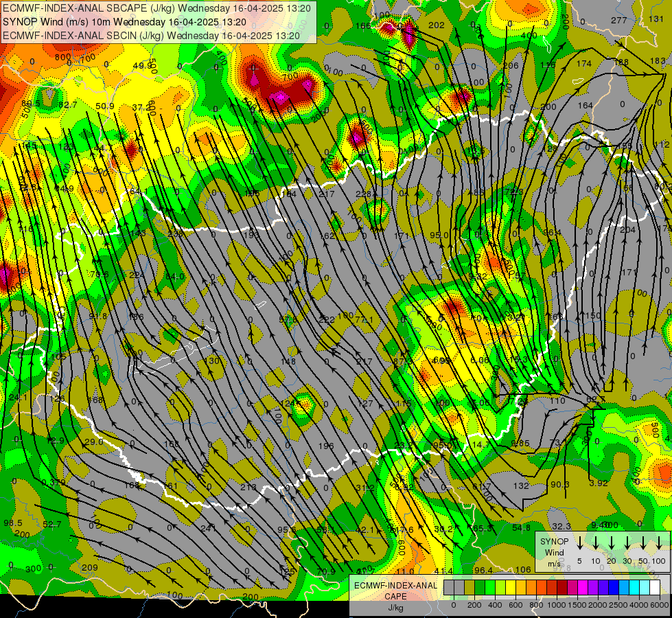Click the map value 204

[x=628, y=230]
